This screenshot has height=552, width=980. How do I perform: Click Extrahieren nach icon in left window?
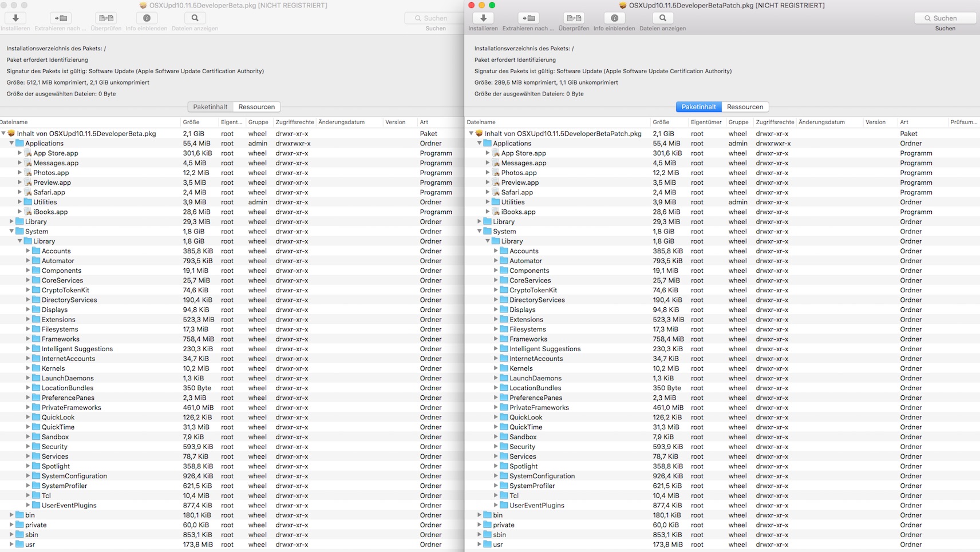pyautogui.click(x=60, y=18)
